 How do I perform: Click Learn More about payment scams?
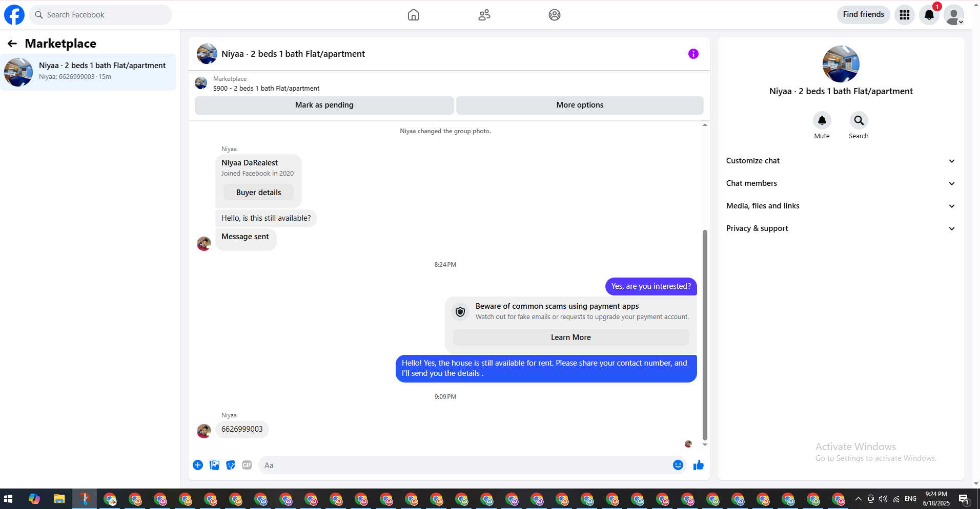point(570,337)
